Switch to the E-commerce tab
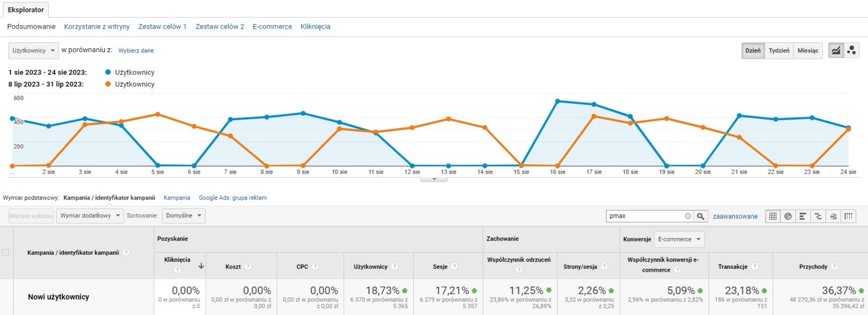The width and height of the screenshot is (868, 315). coord(272,26)
